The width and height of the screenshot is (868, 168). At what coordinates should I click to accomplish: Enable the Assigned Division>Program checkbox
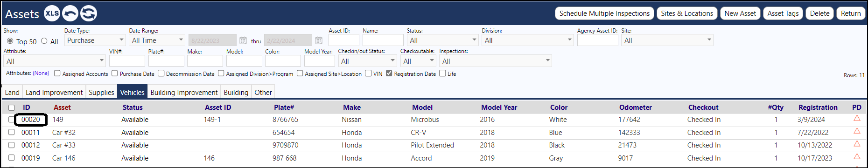tap(221, 73)
